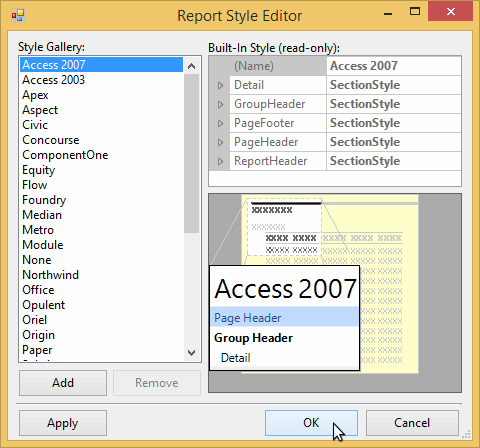Close the Report Style Editor dialog
The image size is (480, 448).
[451, 12]
